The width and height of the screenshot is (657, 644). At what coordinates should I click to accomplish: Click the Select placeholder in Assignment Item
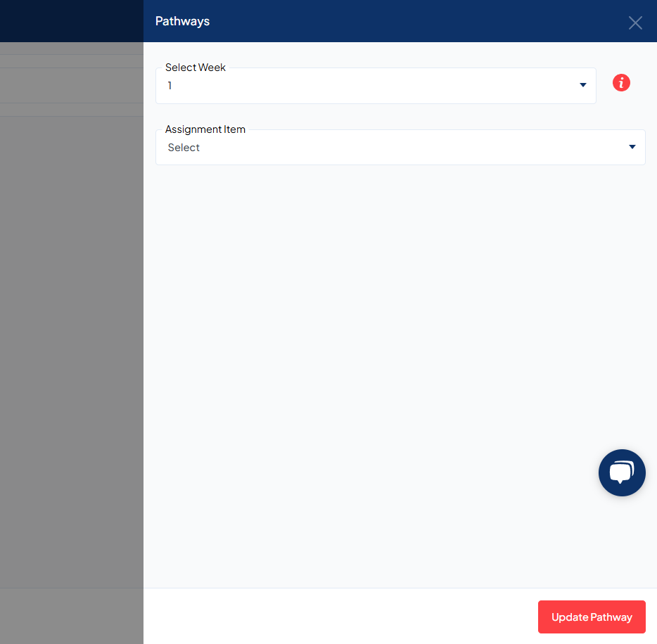click(x=184, y=147)
